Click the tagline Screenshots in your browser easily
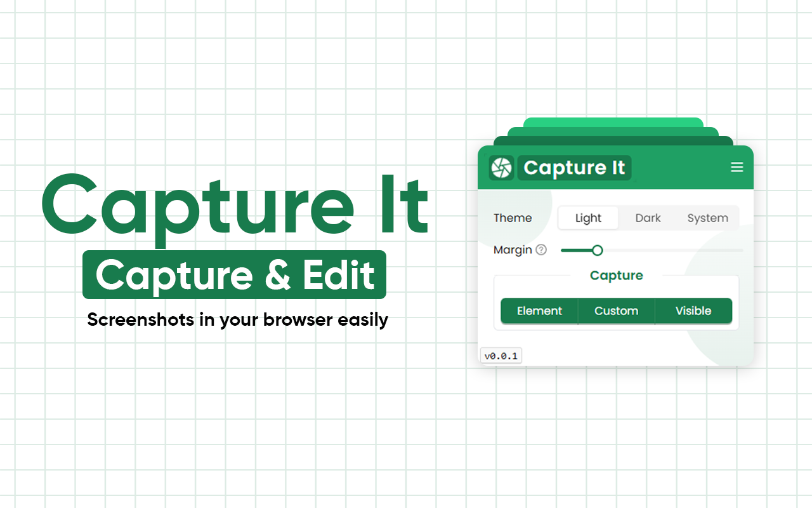Viewport: 812px width, 508px height. (x=237, y=320)
